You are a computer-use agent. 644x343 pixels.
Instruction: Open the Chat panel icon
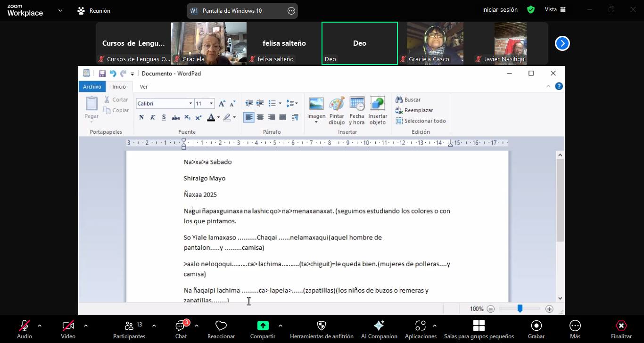click(x=181, y=326)
